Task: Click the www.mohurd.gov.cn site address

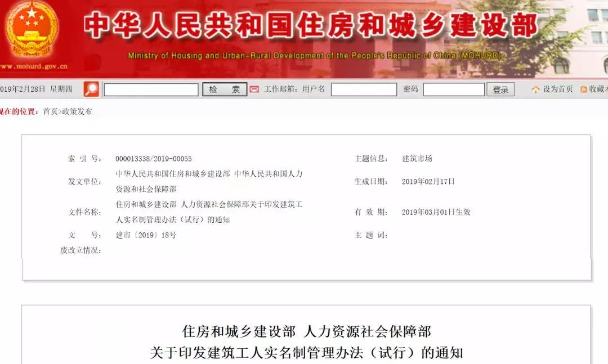Action: pos(34,66)
